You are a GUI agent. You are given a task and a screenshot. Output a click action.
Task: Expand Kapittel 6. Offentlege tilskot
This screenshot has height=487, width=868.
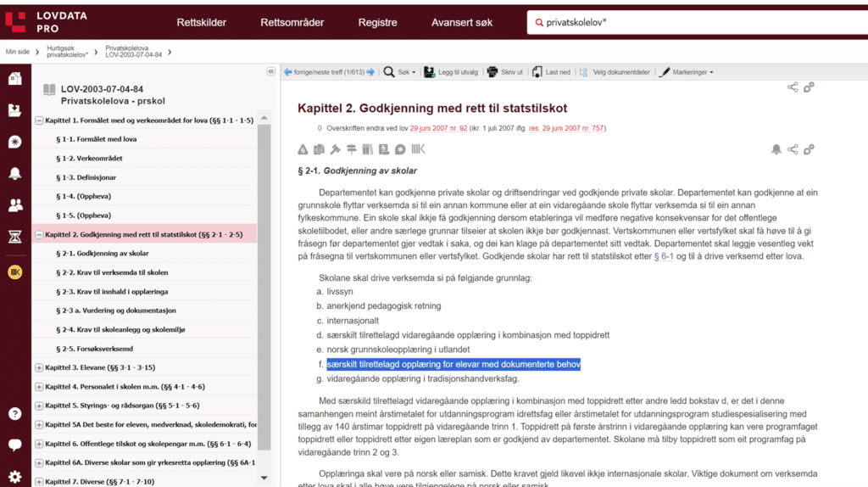39,444
